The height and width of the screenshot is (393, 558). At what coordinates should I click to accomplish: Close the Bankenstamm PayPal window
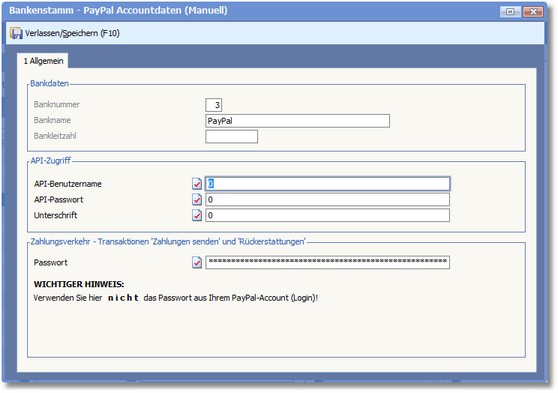[533, 12]
